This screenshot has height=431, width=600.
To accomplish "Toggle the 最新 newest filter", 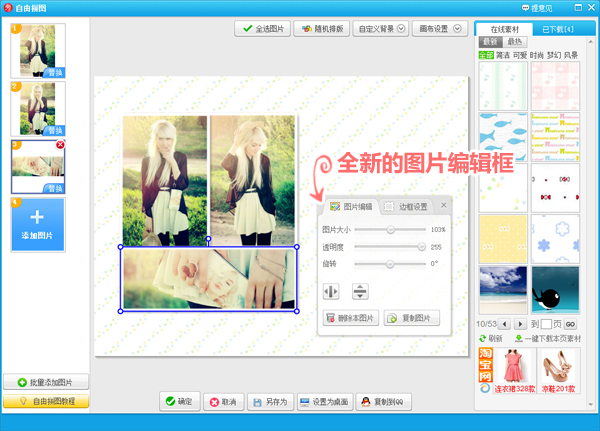I will point(491,42).
